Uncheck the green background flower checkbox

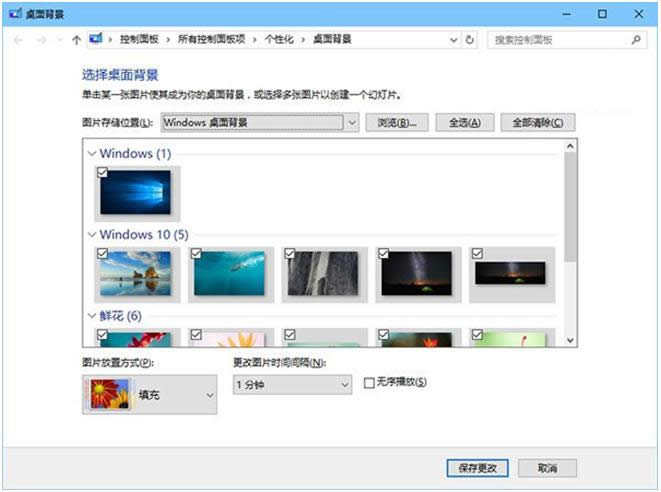tap(477, 334)
